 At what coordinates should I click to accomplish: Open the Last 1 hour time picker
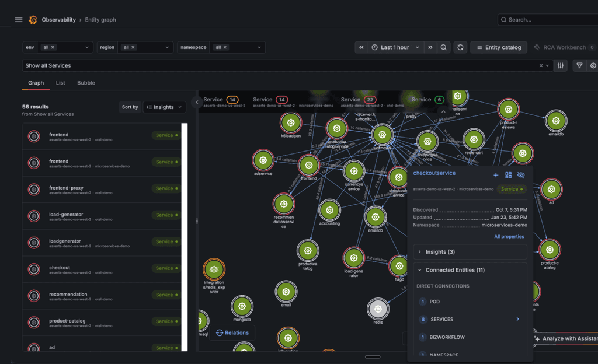click(x=395, y=47)
